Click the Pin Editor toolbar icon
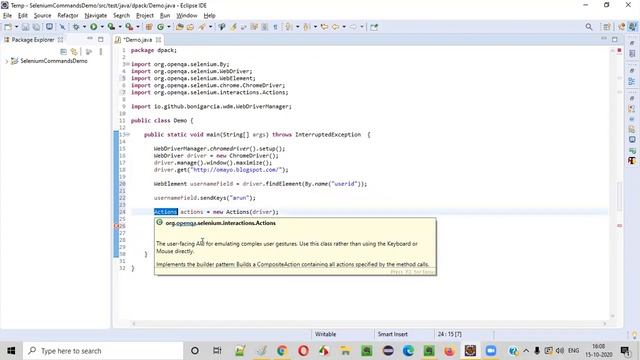The image size is (640, 360). (374, 27)
